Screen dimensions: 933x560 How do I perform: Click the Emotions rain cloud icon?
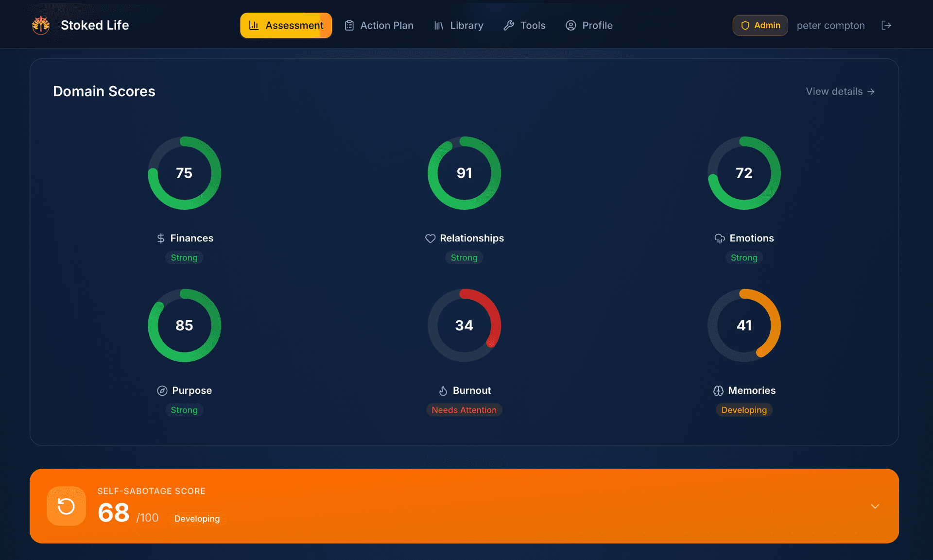coord(720,238)
